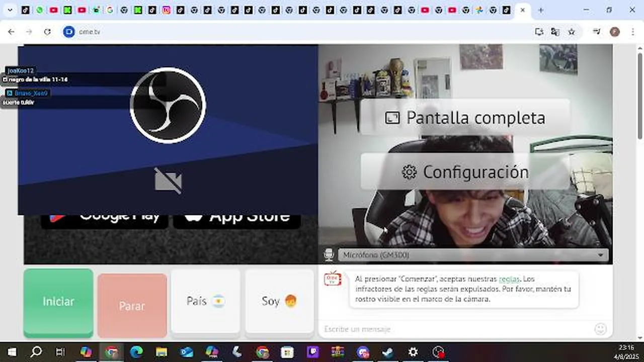Open Task View on taskbar
Screen dimensions: 644x362
point(60,352)
